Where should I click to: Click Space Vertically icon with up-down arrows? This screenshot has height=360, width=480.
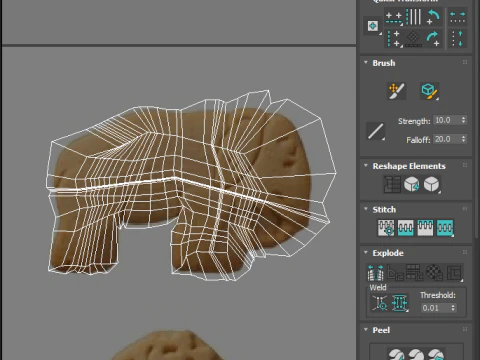coord(457,39)
